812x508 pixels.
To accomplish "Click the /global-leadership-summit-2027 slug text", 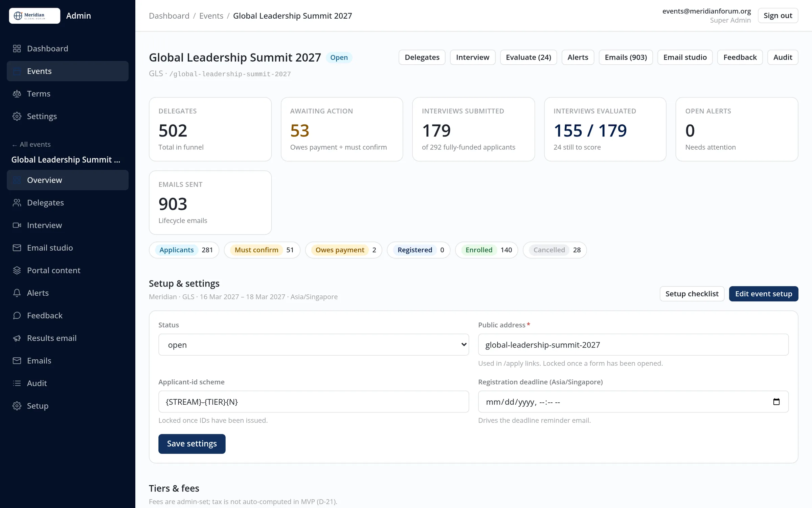I will point(230,74).
